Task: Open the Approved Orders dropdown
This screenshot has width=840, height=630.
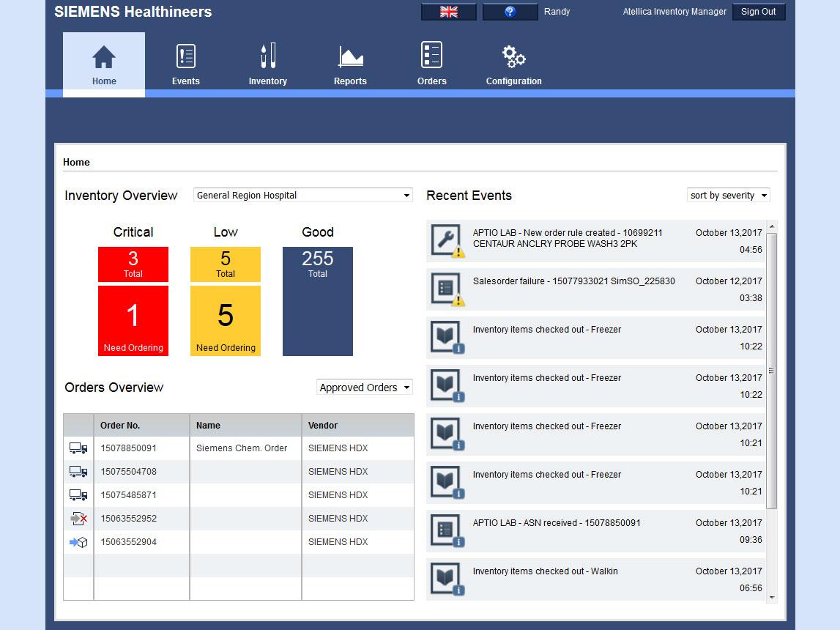Action: [365, 388]
